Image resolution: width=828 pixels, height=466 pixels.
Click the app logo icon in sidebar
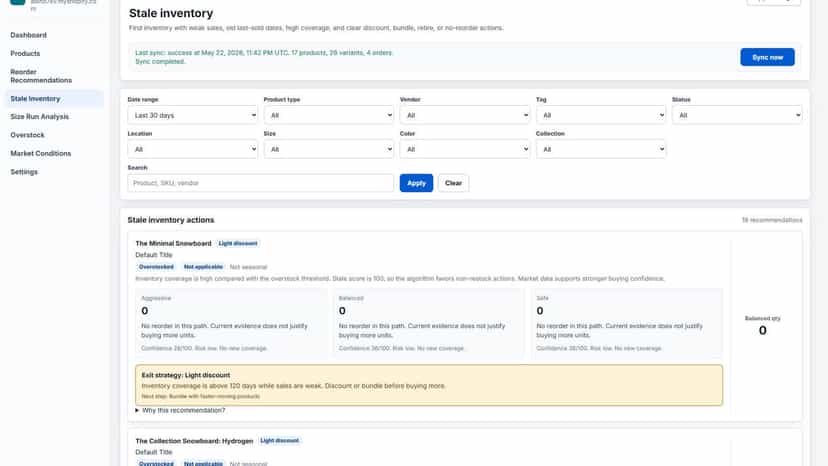pyautogui.click(x=17, y=2)
